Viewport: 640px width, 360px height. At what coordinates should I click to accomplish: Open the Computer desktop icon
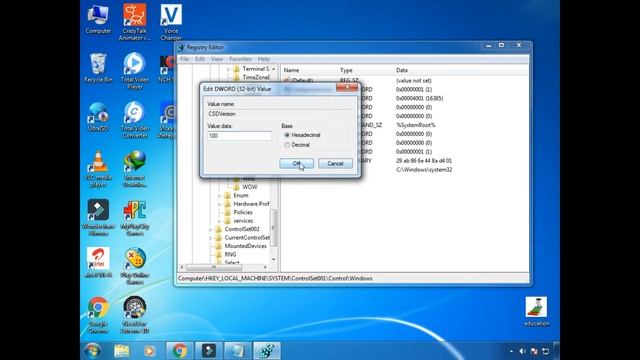tap(98, 20)
